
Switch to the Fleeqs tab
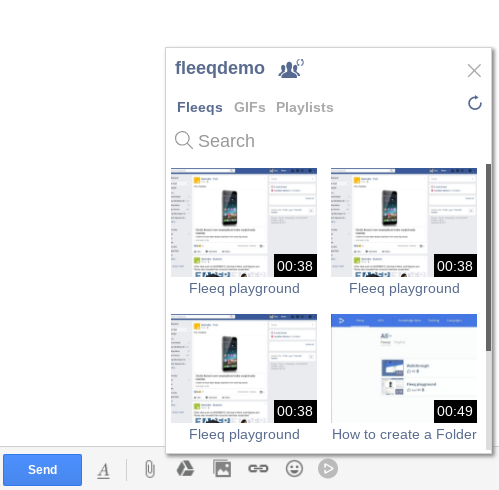coord(200,107)
